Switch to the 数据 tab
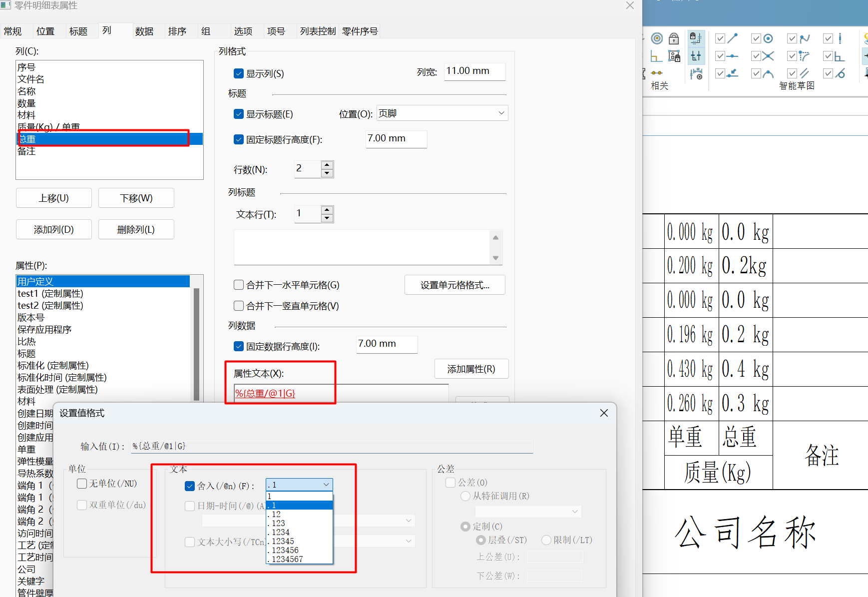Screen dimensions: 868x597 (144, 31)
